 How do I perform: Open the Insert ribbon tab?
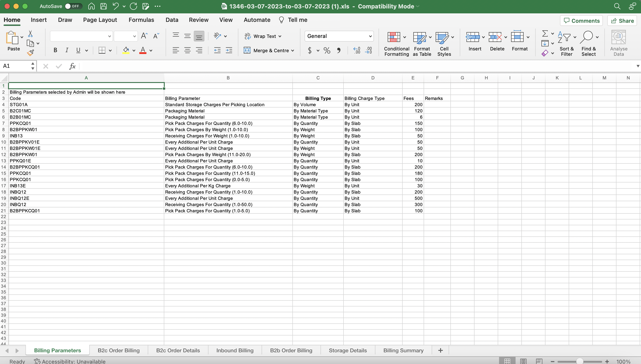click(39, 20)
